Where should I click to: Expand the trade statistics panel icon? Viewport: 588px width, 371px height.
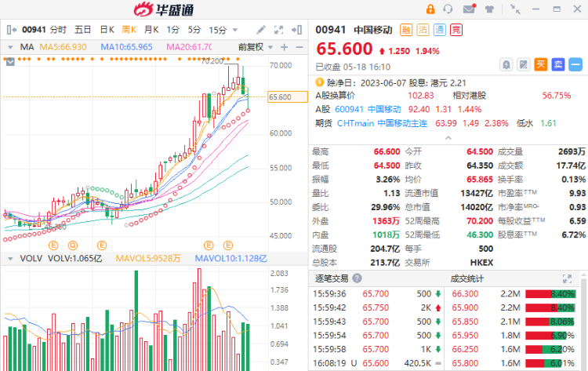click(x=568, y=278)
